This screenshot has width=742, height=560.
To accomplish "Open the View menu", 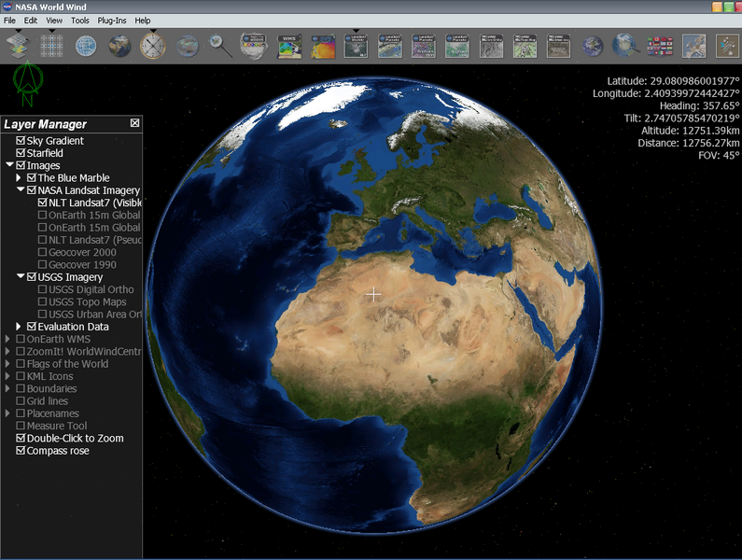I will pos(54,21).
